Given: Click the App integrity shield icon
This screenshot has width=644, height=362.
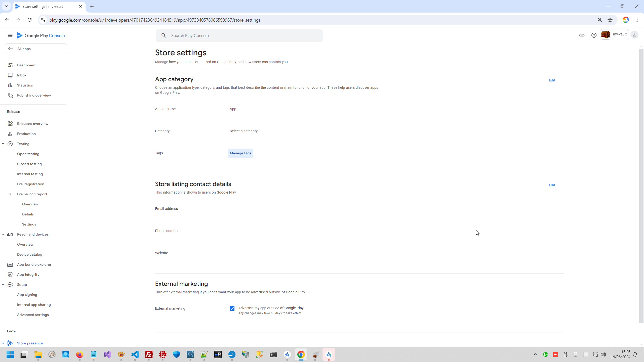Looking at the screenshot, I should pyautogui.click(x=10, y=275).
